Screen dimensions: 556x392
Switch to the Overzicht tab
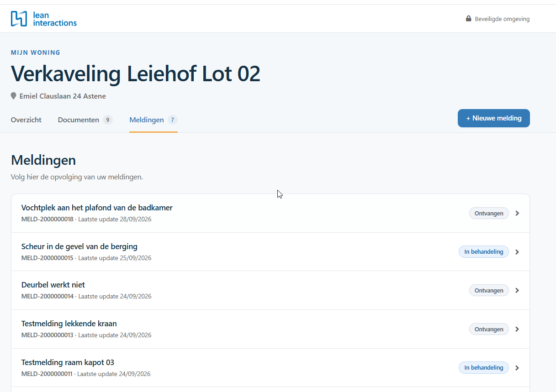pos(26,120)
